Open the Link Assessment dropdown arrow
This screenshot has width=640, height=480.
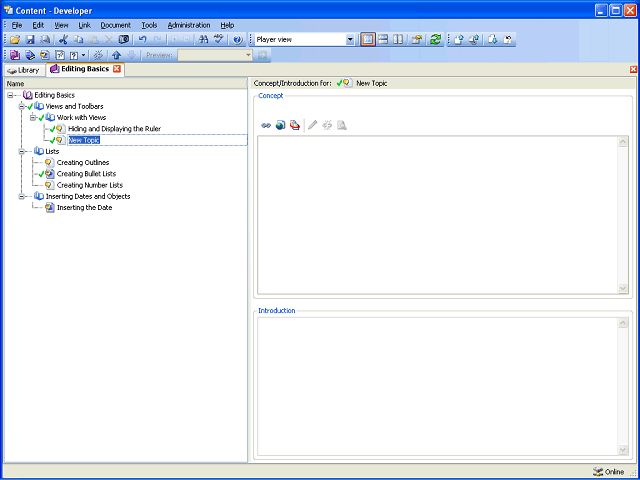coord(83,55)
